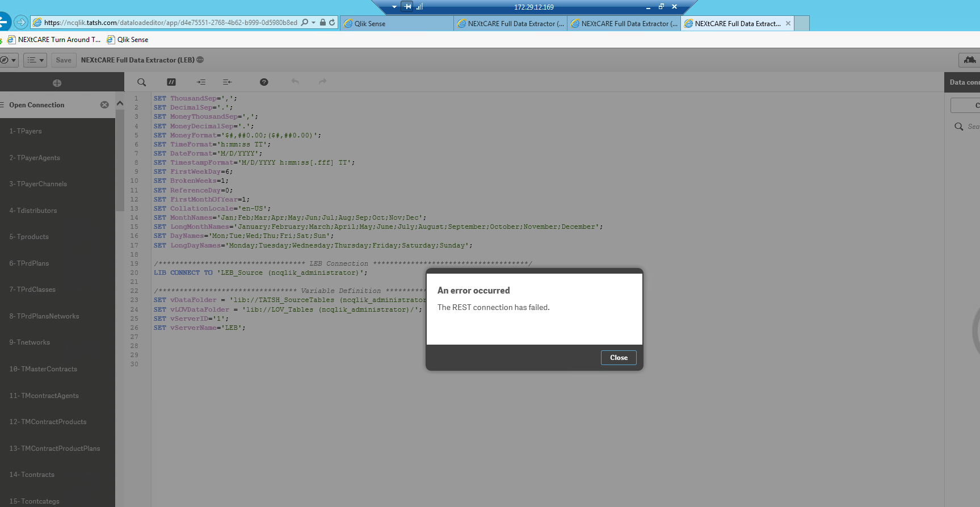Click the create new connection button
980x507 pixels.
pos(965,105)
